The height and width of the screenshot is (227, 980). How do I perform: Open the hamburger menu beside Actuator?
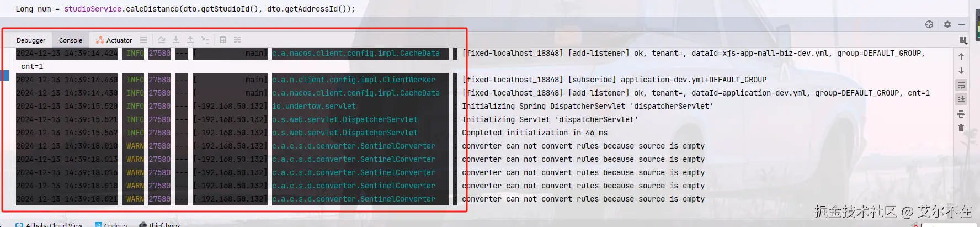click(143, 40)
